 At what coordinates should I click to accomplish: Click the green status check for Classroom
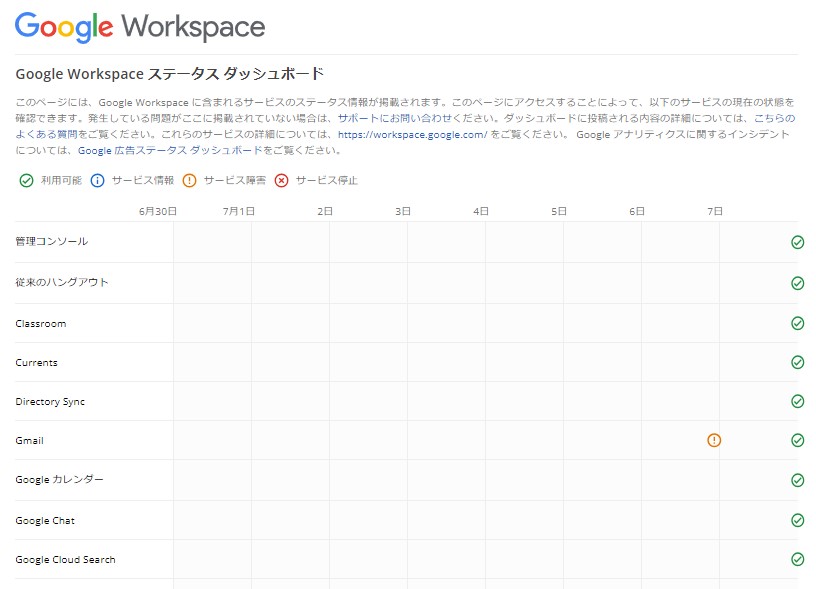pyautogui.click(x=797, y=323)
